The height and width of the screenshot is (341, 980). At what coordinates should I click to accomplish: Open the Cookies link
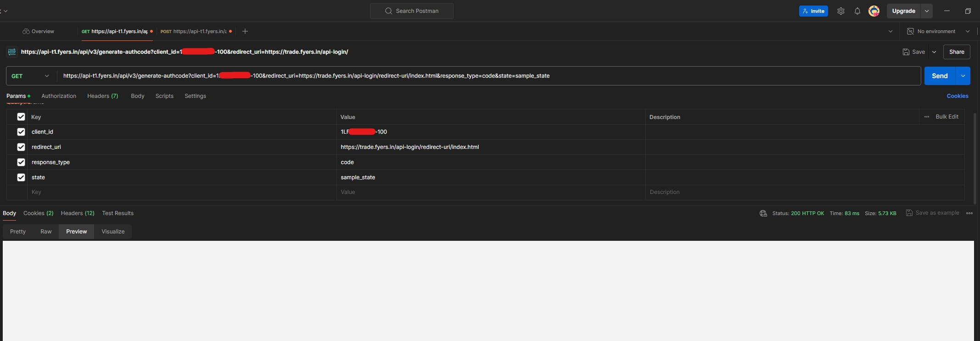pyautogui.click(x=958, y=96)
